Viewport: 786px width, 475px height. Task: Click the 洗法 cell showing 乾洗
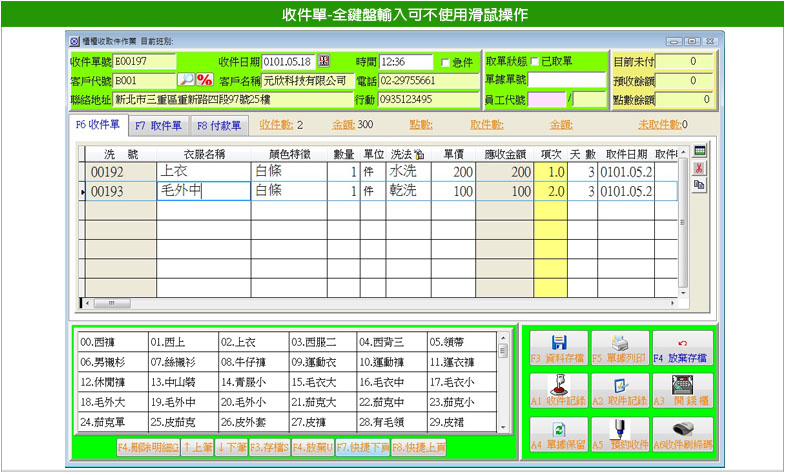404,190
